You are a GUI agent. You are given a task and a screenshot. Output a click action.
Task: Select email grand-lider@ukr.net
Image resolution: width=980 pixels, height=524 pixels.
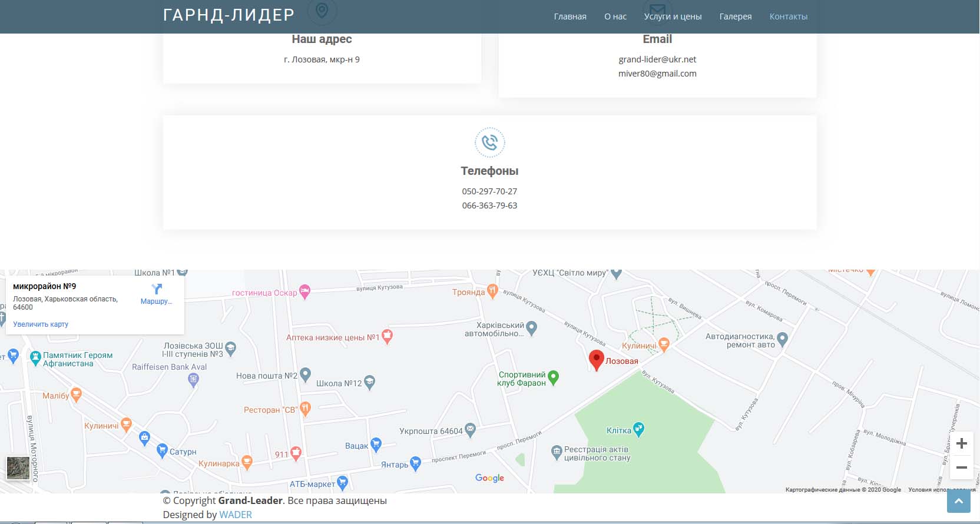(657, 59)
